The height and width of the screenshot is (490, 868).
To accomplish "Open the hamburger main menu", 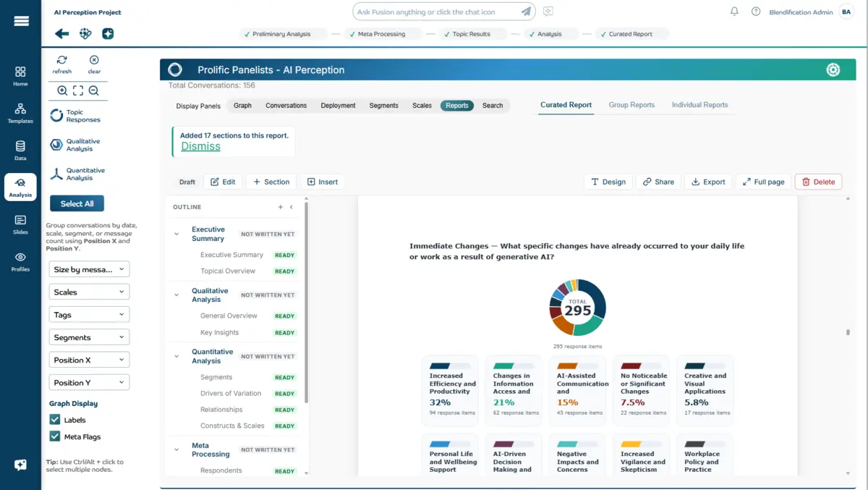I will pyautogui.click(x=21, y=21).
